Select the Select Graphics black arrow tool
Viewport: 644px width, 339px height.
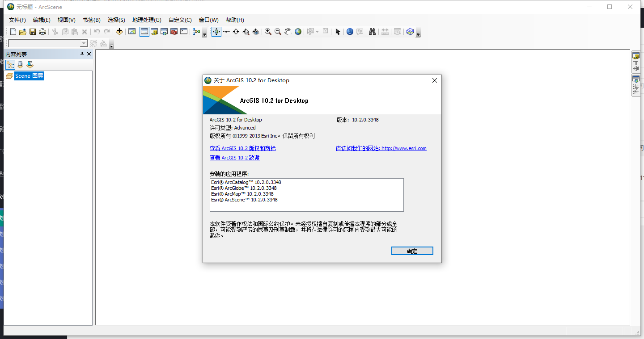point(338,32)
